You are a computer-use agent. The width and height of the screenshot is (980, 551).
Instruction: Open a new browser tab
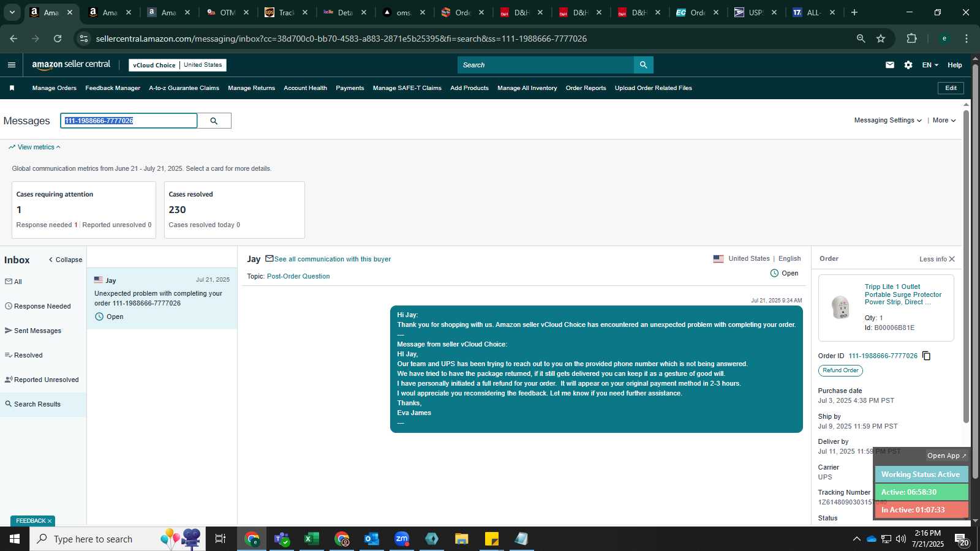pos(854,12)
